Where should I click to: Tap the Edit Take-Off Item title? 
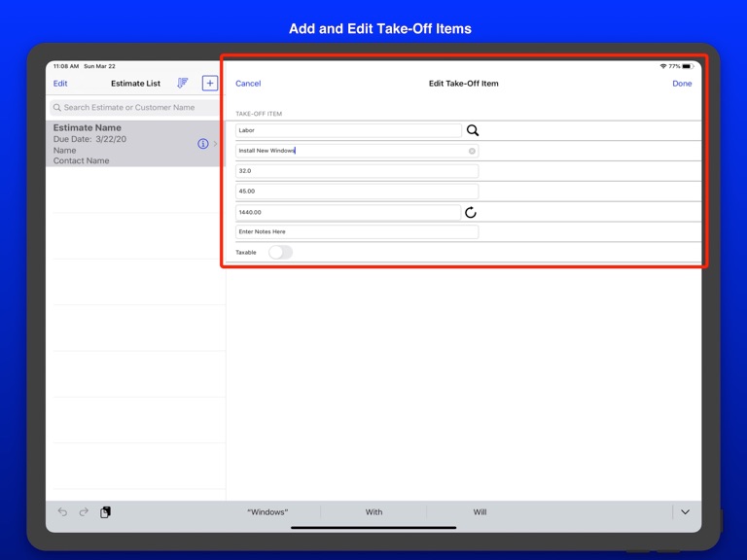(x=464, y=84)
